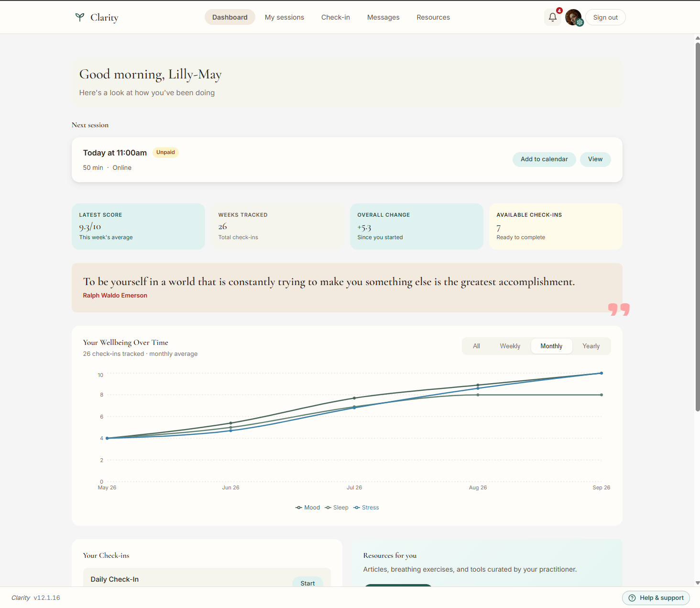Open Help & support
The image size is (700, 608).
(x=656, y=598)
